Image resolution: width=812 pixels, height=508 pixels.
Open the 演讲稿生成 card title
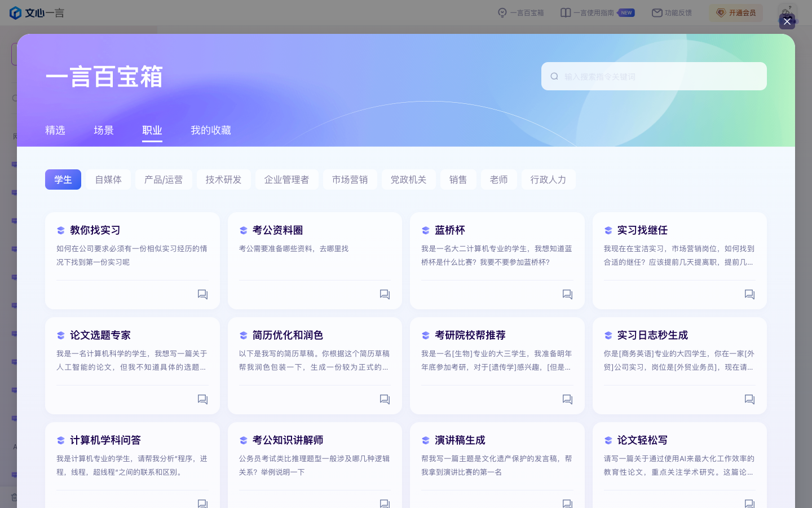(x=460, y=440)
